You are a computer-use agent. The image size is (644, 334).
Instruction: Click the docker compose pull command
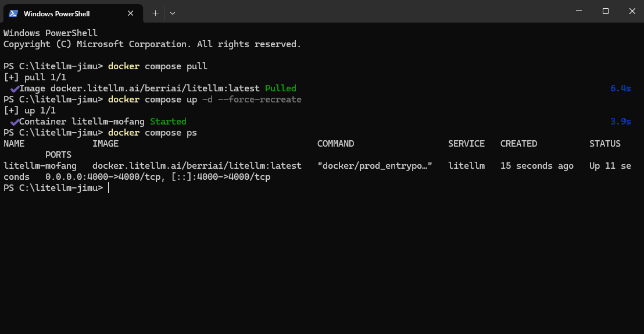pyautogui.click(x=158, y=66)
